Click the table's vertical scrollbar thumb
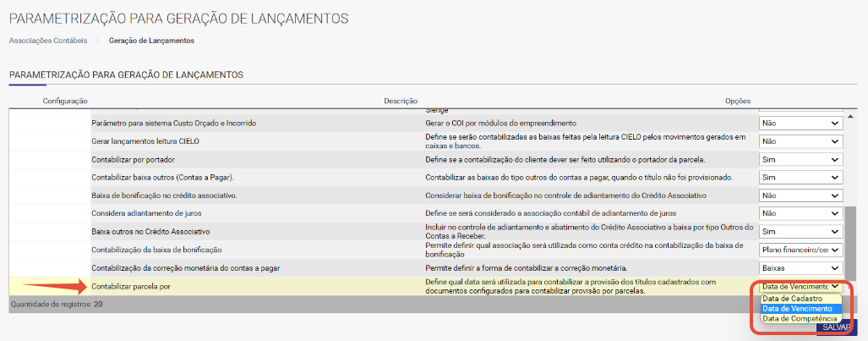The height and width of the screenshot is (341, 868). [851, 242]
